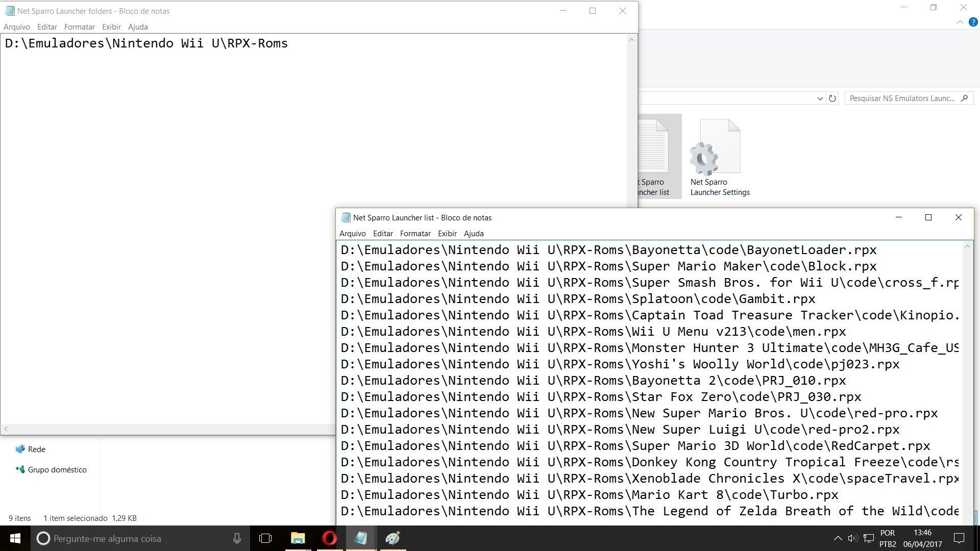Screen dimensions: 980x551
Task: Click the Splatoon Gambit.rpx line
Action: 578,299
